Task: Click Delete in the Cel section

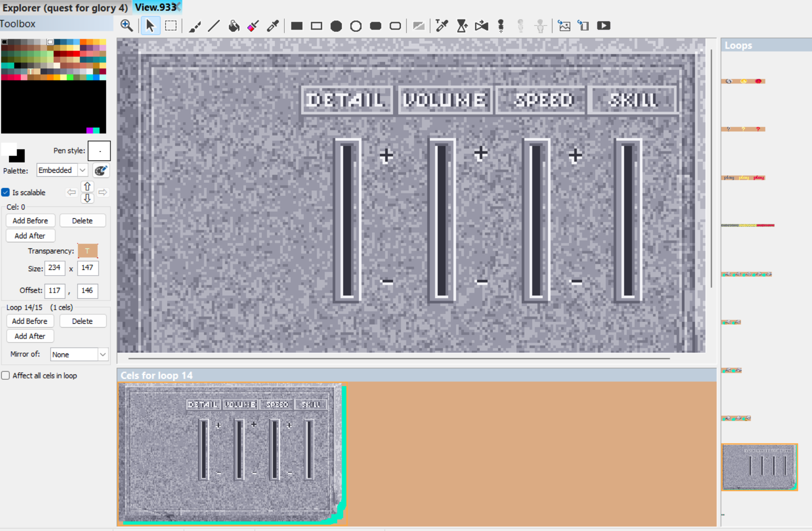Action: (82, 221)
